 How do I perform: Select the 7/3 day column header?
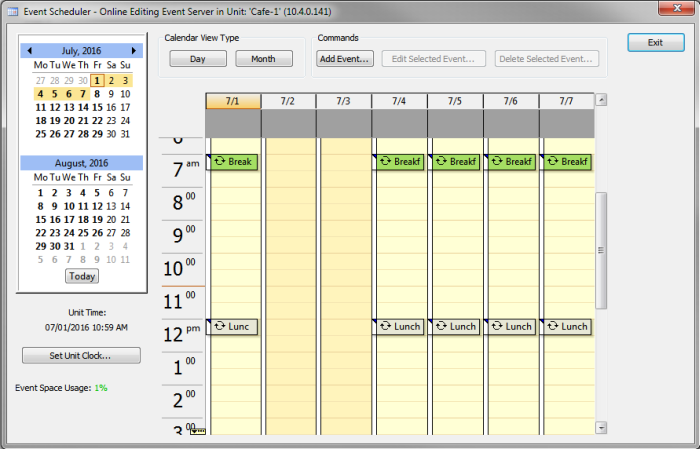[x=343, y=101]
